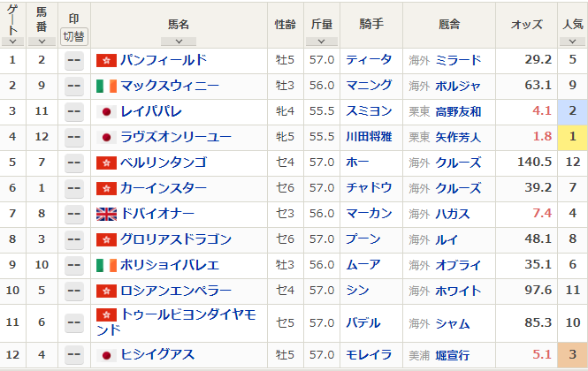The width and height of the screenshot is (588, 371).
Task: Click Irish flag beside ボリショイバレエ
Action: pyautogui.click(x=106, y=265)
